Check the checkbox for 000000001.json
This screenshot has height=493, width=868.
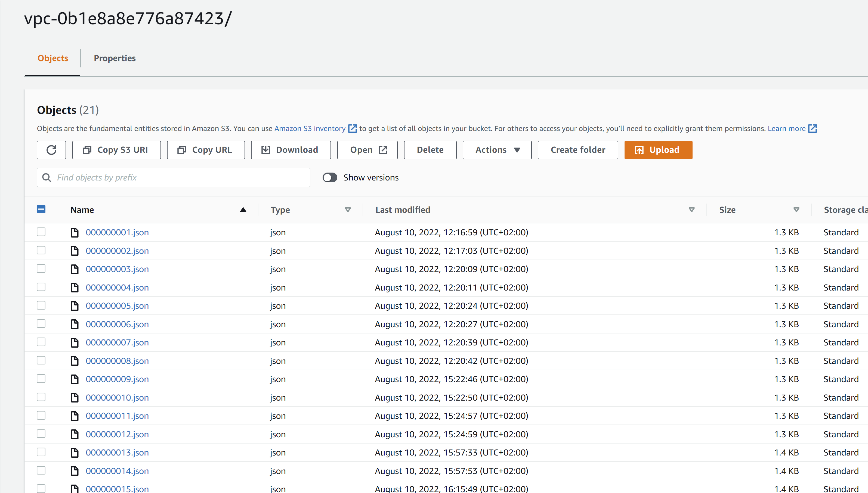[42, 232]
